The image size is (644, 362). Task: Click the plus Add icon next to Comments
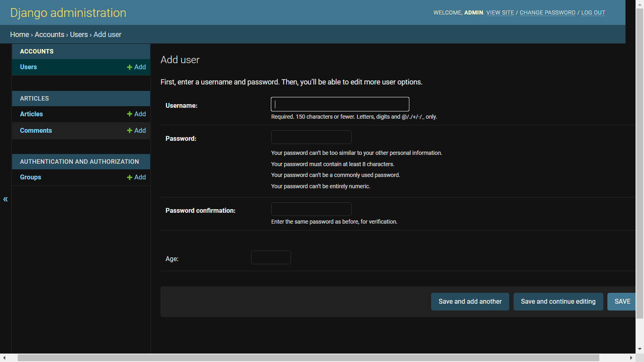136,131
